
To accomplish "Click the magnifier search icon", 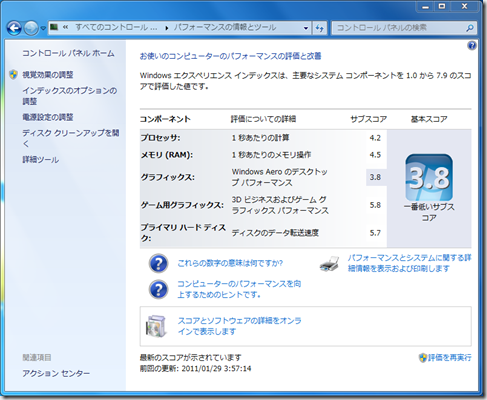I will click(x=470, y=28).
